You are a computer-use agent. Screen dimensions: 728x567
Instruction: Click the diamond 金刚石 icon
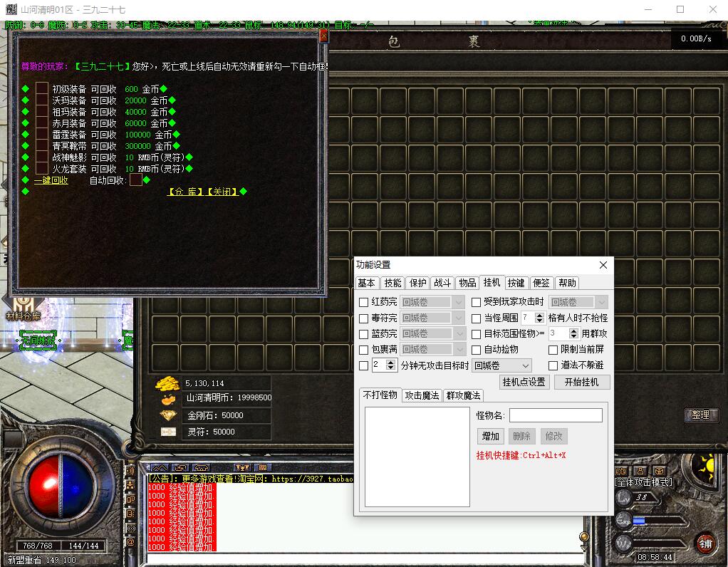169,415
